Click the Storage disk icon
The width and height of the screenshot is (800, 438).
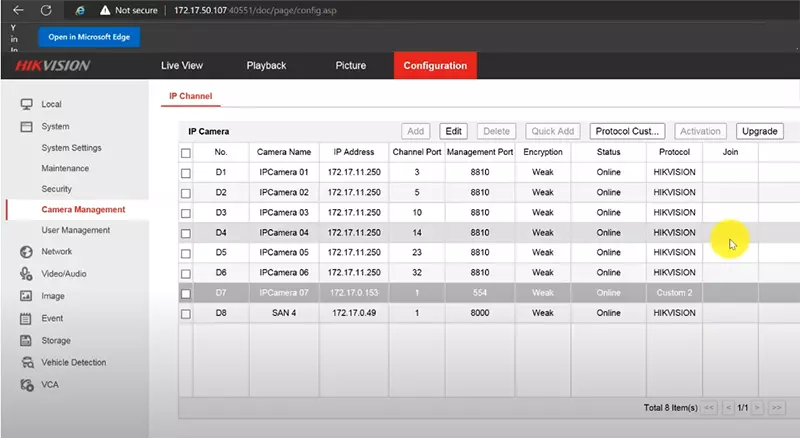pos(26,340)
